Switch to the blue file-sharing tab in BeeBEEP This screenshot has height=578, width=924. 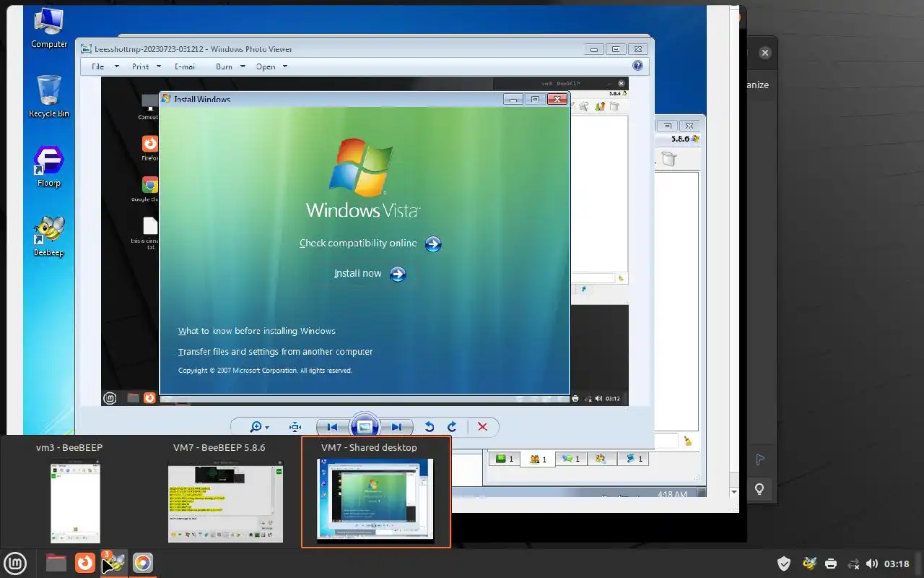(634, 459)
